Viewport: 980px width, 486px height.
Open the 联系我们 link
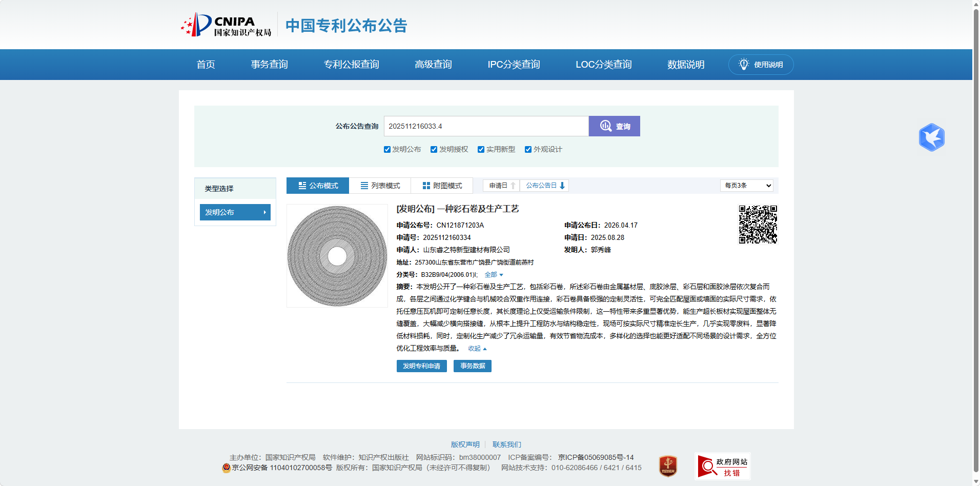pos(506,444)
